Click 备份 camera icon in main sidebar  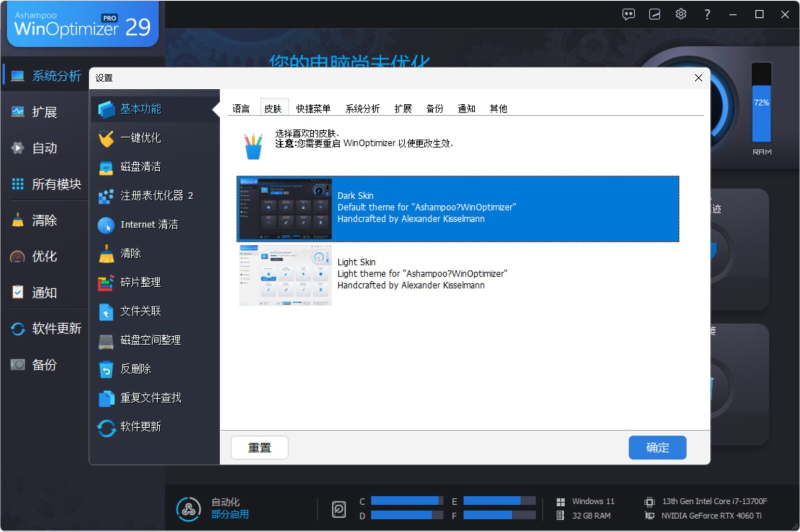[x=17, y=364]
